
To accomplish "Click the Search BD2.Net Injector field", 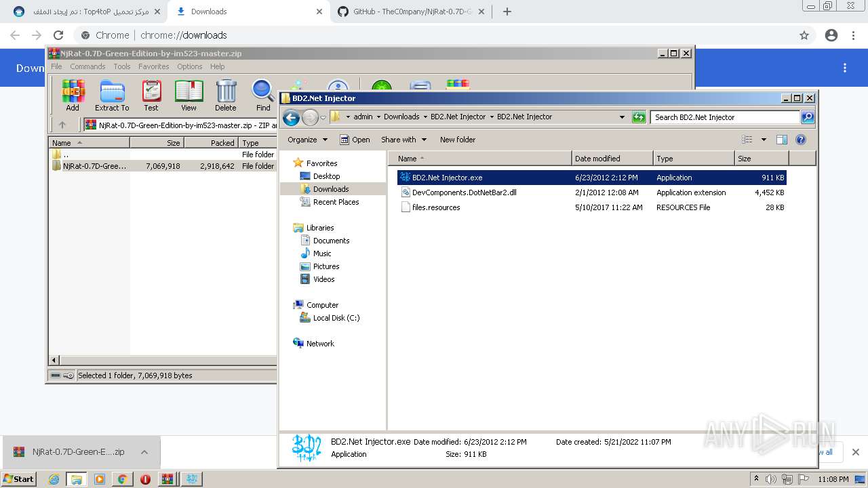I will tap(725, 117).
